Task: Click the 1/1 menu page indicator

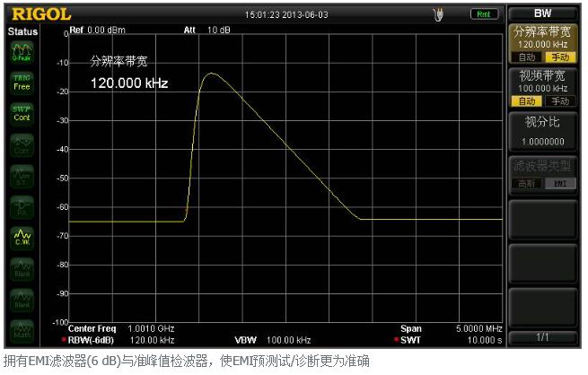Action: point(542,336)
